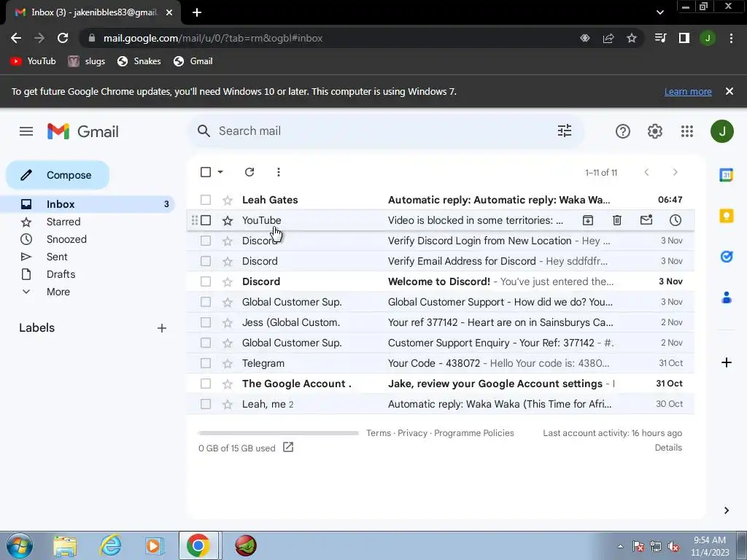Open Gmail Support help icon

[x=623, y=131]
